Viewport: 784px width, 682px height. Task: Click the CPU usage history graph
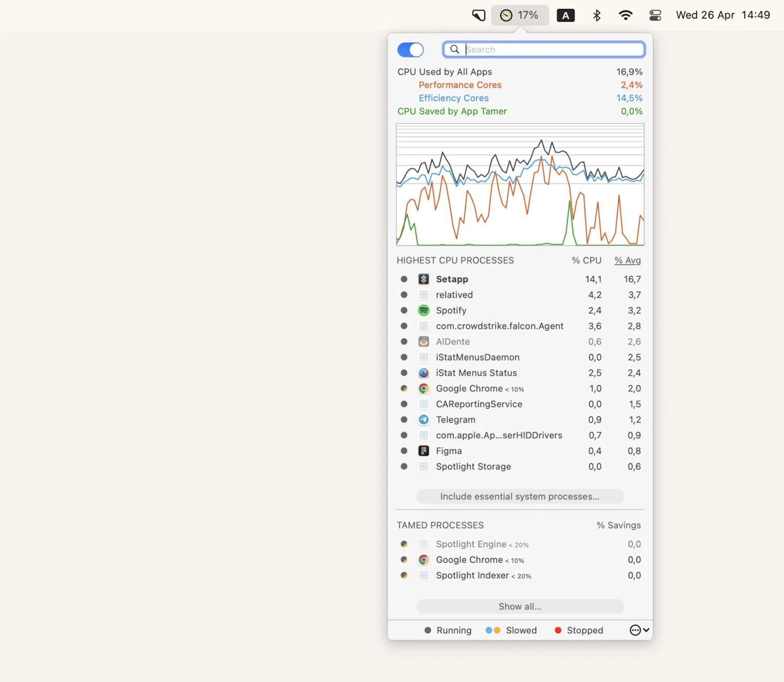(x=520, y=185)
